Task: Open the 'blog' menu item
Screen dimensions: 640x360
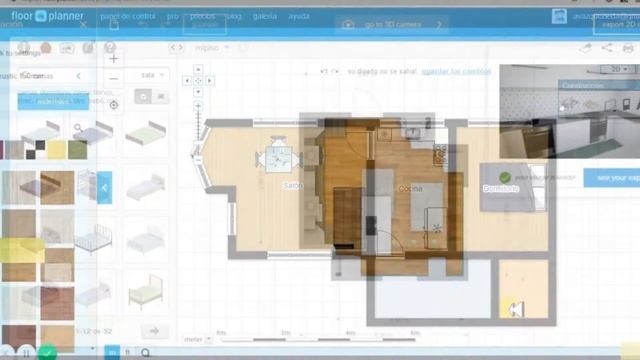Action: click(233, 16)
